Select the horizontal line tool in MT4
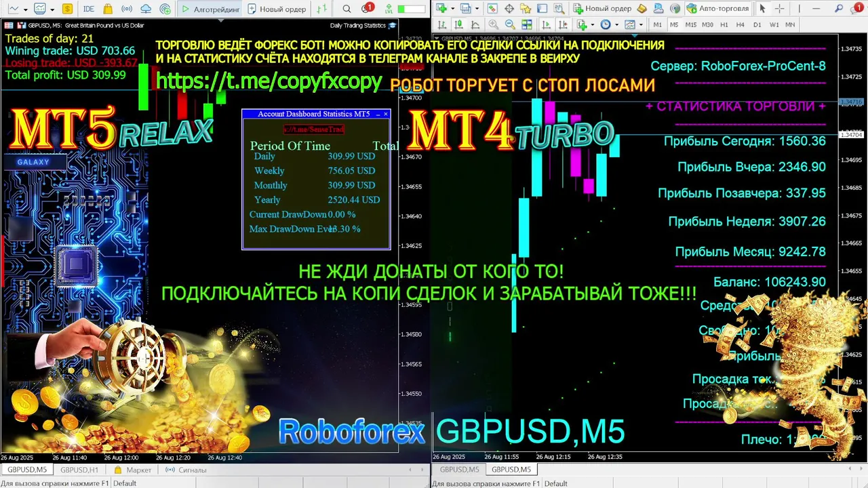This screenshot has height=488, width=868. coord(816,8)
